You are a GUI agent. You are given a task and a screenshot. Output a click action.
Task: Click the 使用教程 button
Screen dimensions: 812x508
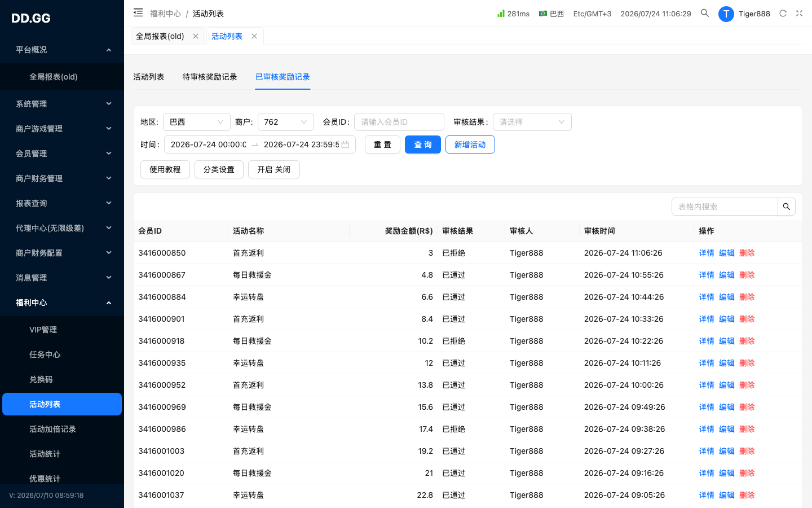[x=165, y=169]
